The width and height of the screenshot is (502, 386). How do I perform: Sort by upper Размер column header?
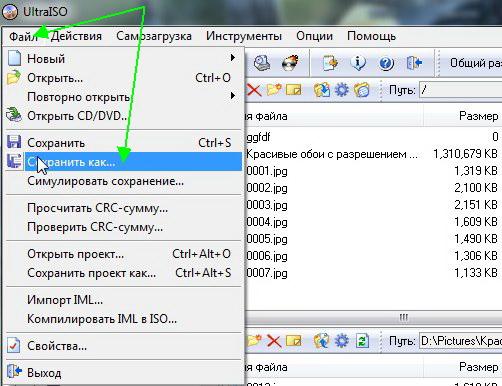(x=463, y=116)
